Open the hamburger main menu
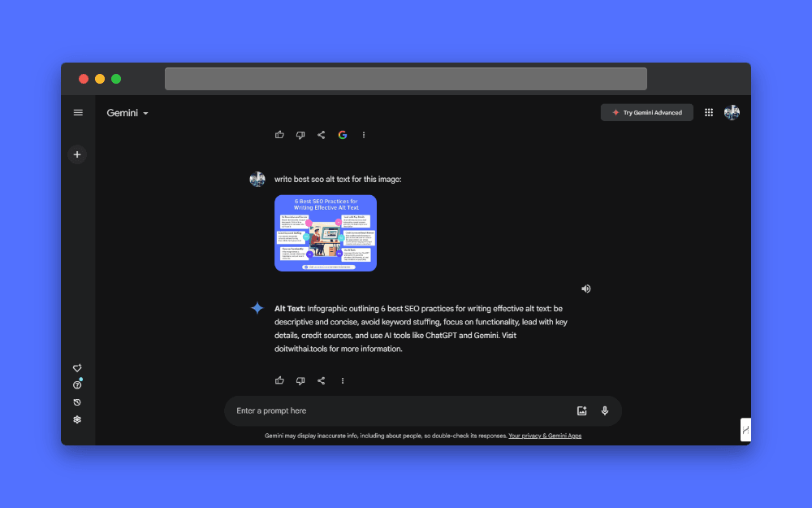The width and height of the screenshot is (812, 508). [78, 112]
